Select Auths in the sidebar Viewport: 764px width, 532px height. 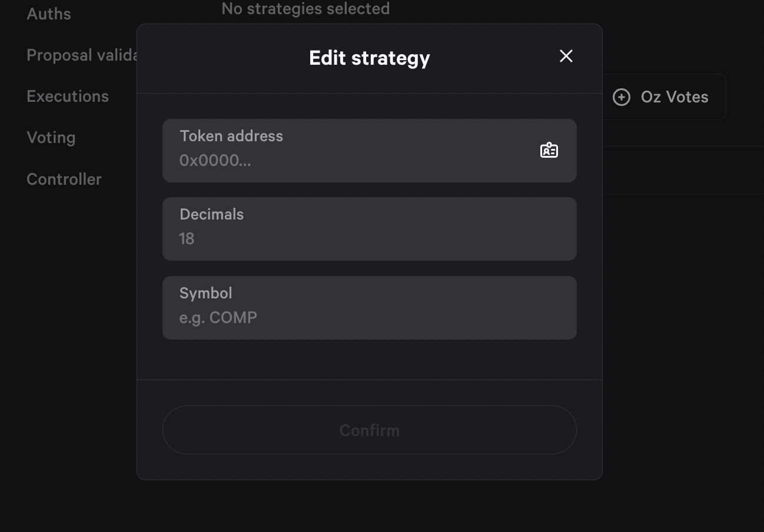[x=48, y=14]
